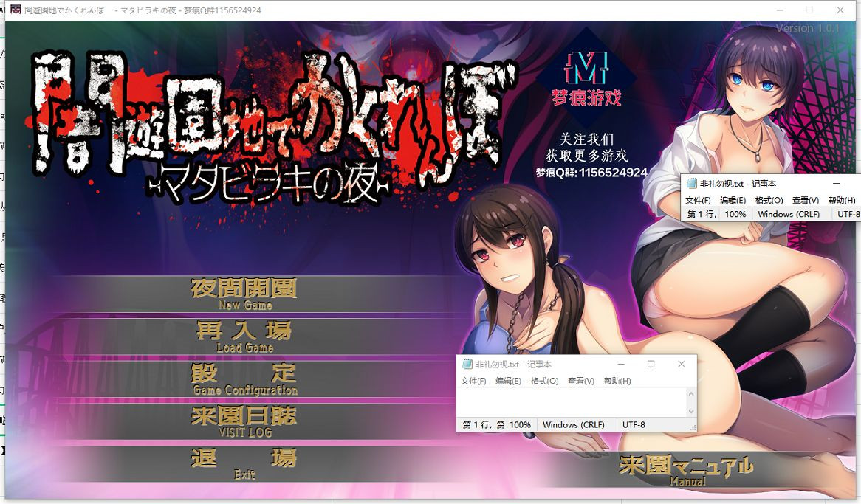
Task: Open the Load Game menu entry
Action: coord(244,336)
